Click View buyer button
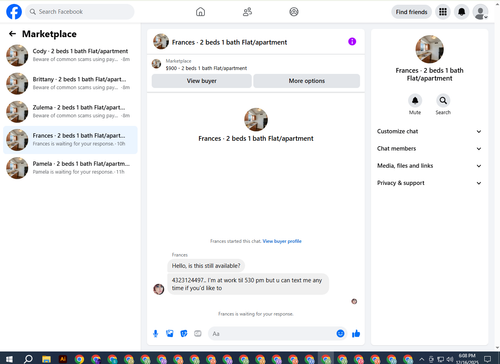This screenshot has width=500, height=364. point(201,81)
